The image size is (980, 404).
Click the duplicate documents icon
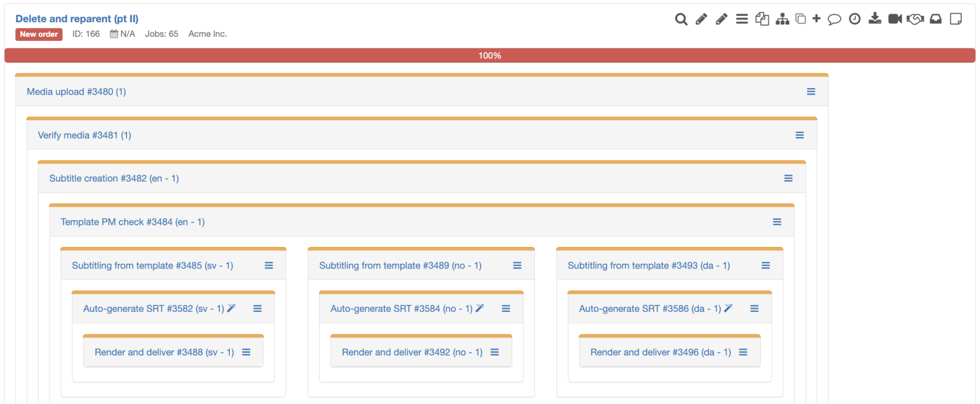point(762,19)
